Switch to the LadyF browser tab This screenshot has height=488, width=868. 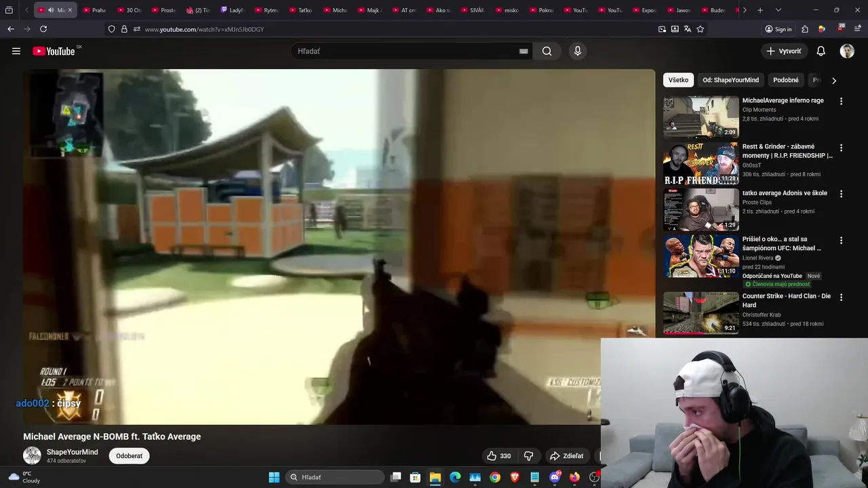(232, 10)
